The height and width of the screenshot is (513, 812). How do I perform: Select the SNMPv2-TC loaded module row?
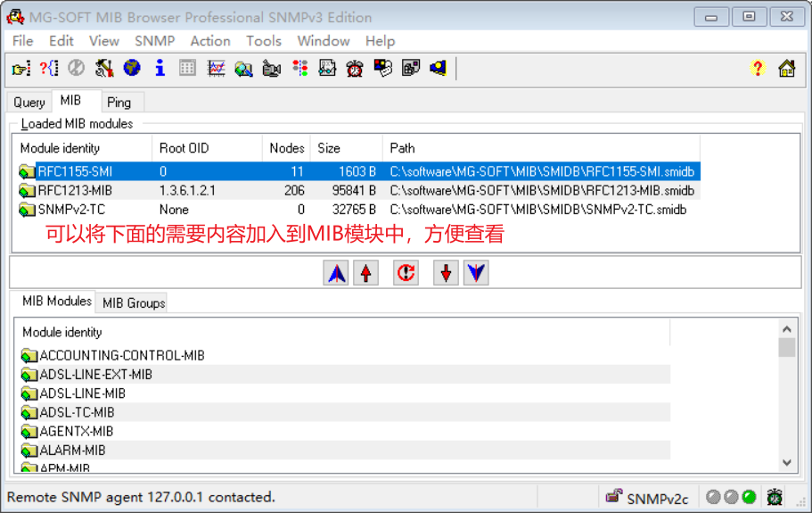[x=359, y=210]
